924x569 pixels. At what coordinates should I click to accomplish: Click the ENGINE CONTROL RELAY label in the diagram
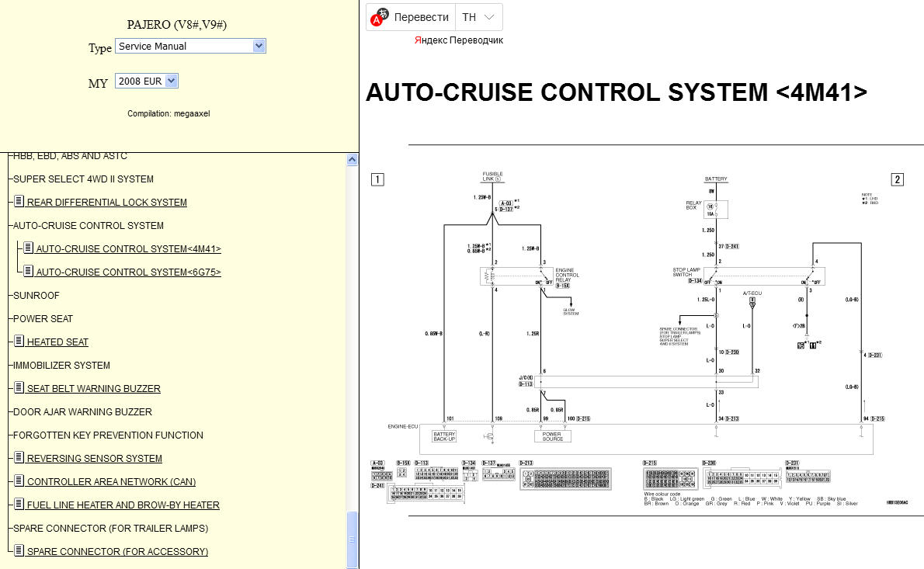(x=567, y=275)
